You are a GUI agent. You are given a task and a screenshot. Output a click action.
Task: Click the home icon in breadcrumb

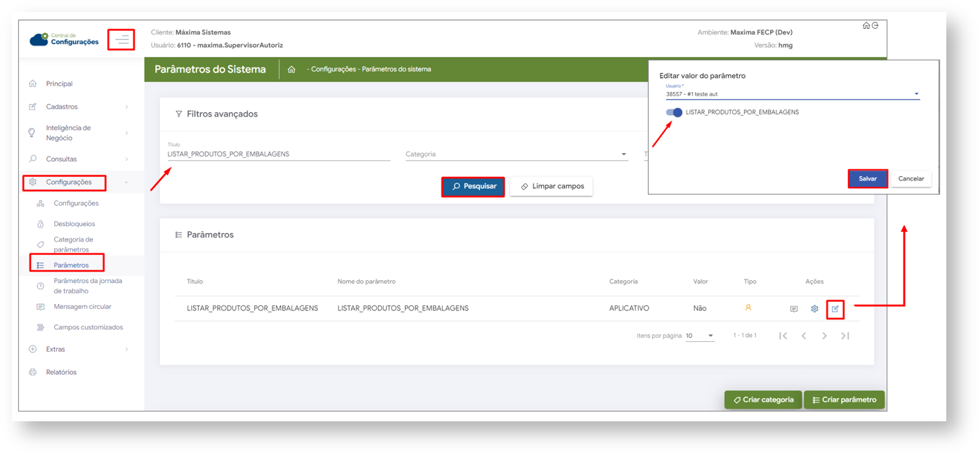click(291, 70)
